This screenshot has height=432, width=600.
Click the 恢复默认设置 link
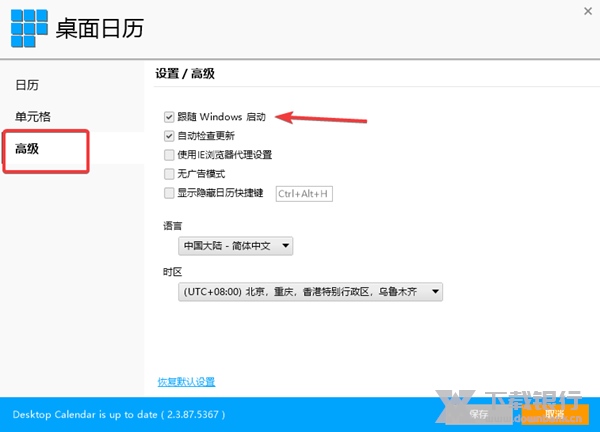coord(186,382)
